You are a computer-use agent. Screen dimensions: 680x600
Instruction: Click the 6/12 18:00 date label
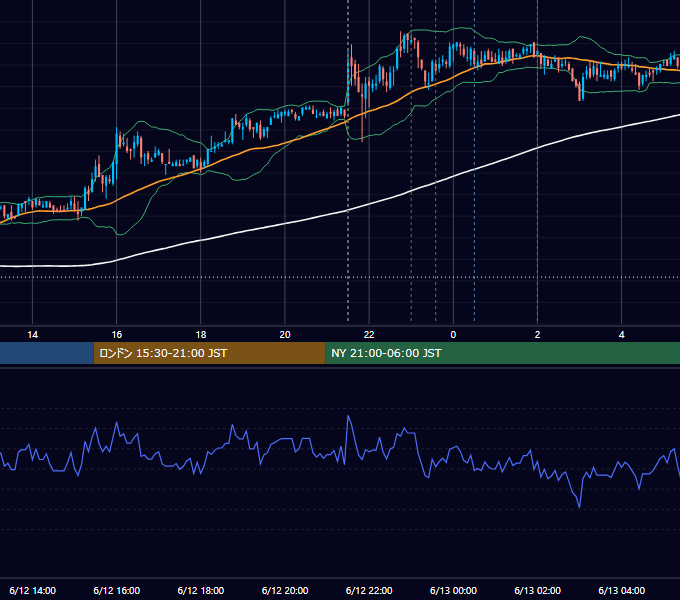[x=201, y=590]
